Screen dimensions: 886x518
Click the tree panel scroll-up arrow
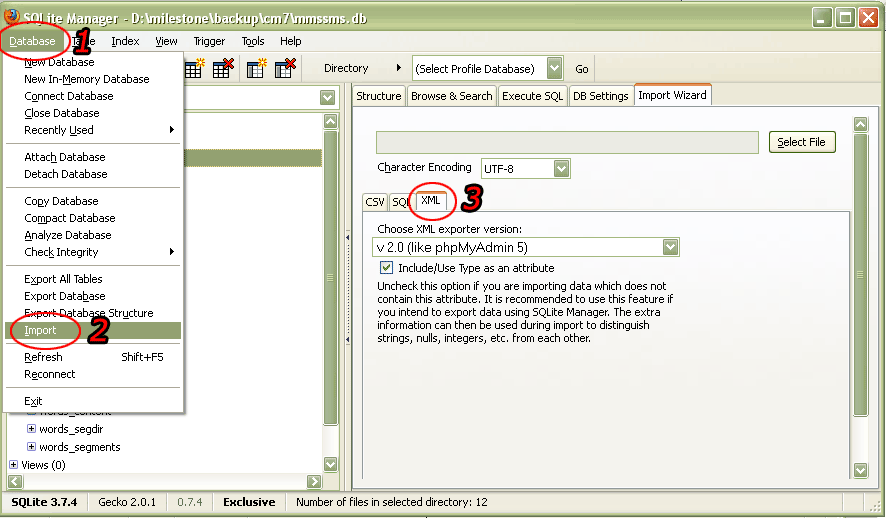330,121
